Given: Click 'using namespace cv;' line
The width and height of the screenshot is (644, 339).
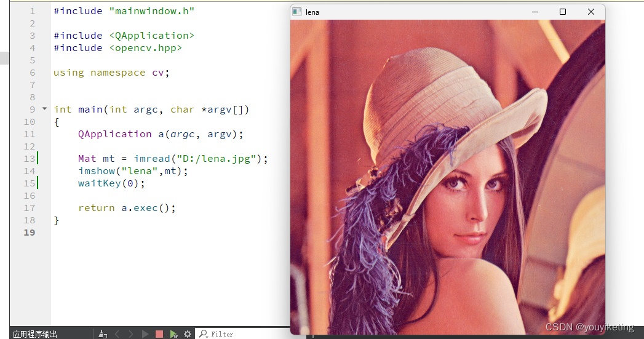Looking at the screenshot, I should coord(111,73).
